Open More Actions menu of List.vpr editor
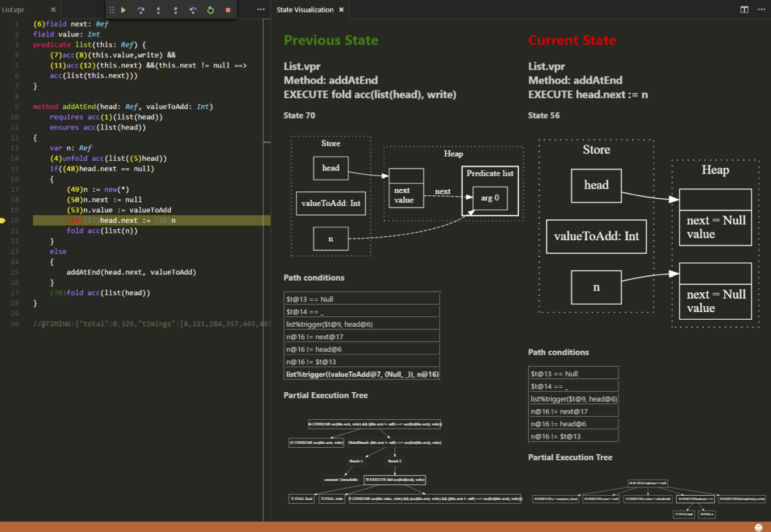Image resolution: width=771 pixels, height=532 pixels. pos(261,9)
